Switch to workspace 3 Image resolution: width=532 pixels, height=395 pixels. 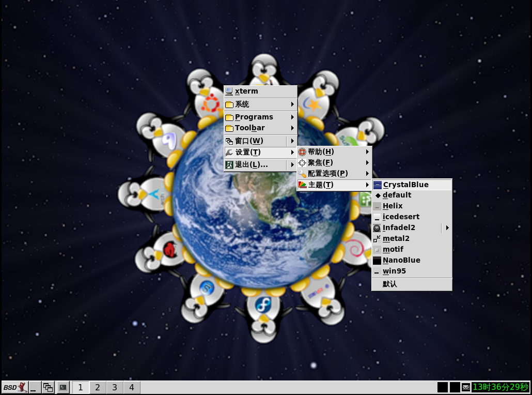115,388
